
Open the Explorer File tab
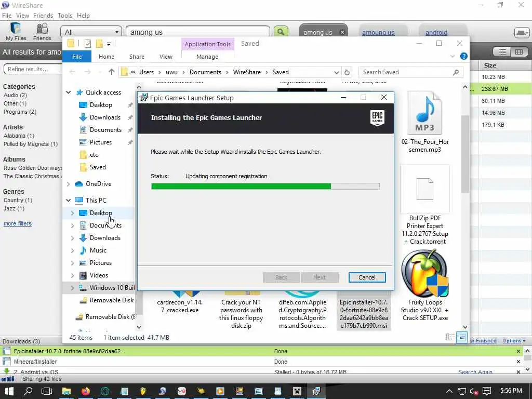click(77, 57)
